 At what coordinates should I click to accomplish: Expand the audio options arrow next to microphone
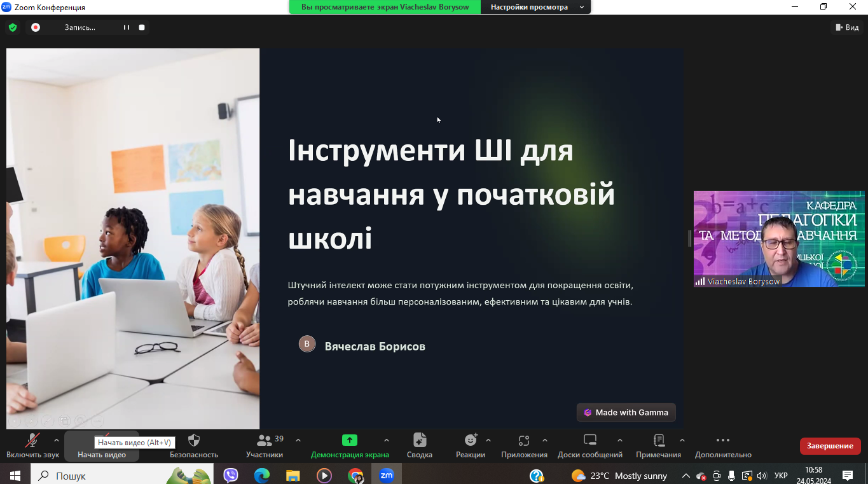(57, 440)
